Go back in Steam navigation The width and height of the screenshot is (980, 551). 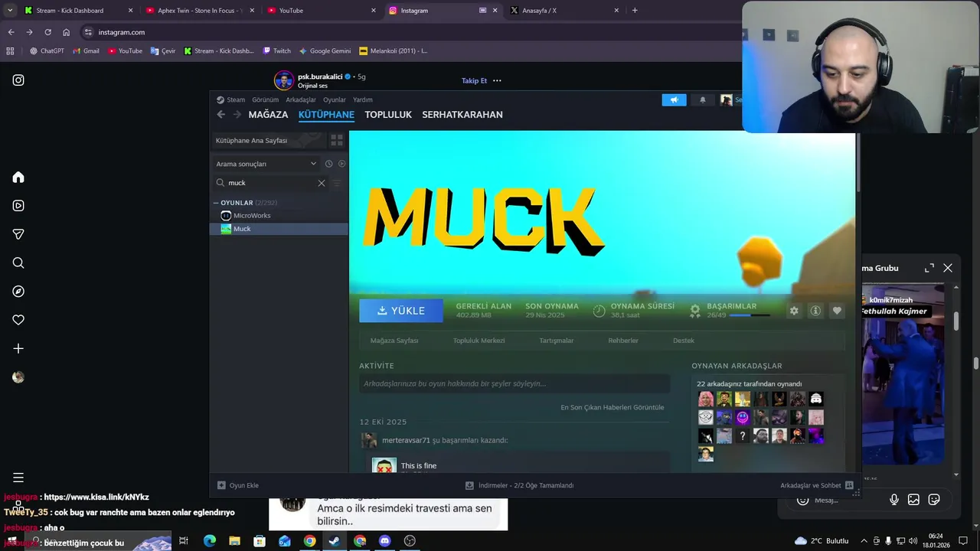[221, 115]
